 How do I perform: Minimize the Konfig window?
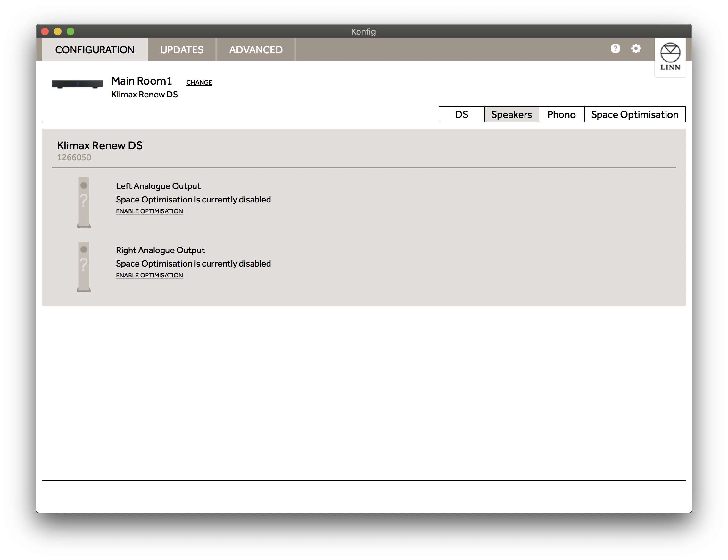coord(58,32)
